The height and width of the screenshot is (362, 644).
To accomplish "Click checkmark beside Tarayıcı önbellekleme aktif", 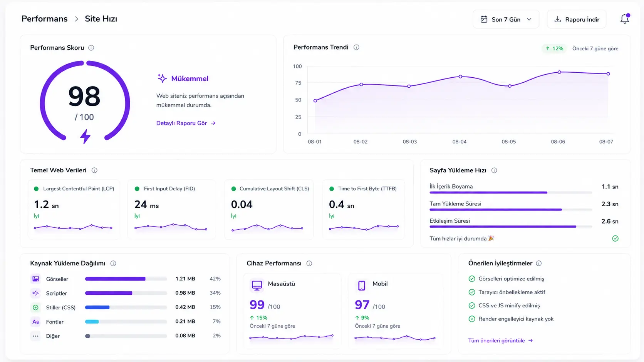I will click(472, 292).
